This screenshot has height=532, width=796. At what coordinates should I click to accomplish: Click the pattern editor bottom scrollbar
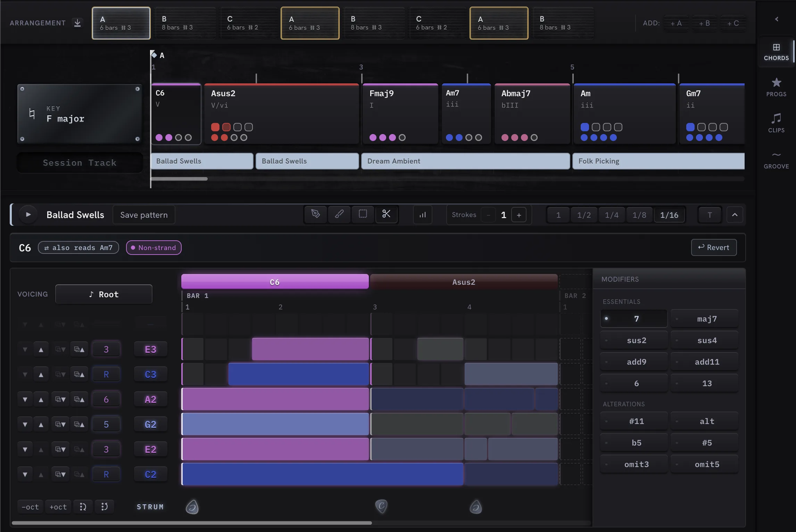(x=192, y=523)
